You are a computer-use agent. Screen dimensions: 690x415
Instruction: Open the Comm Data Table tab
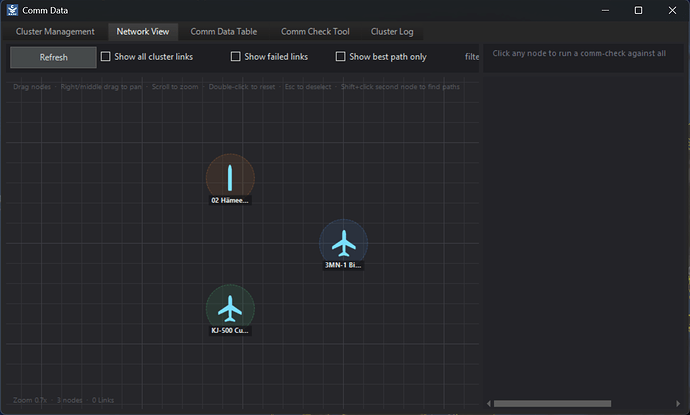[x=224, y=32]
